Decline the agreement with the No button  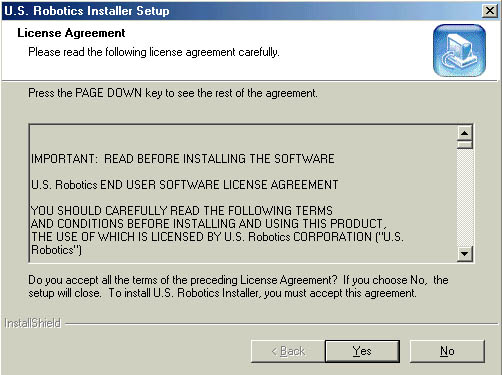tap(447, 351)
